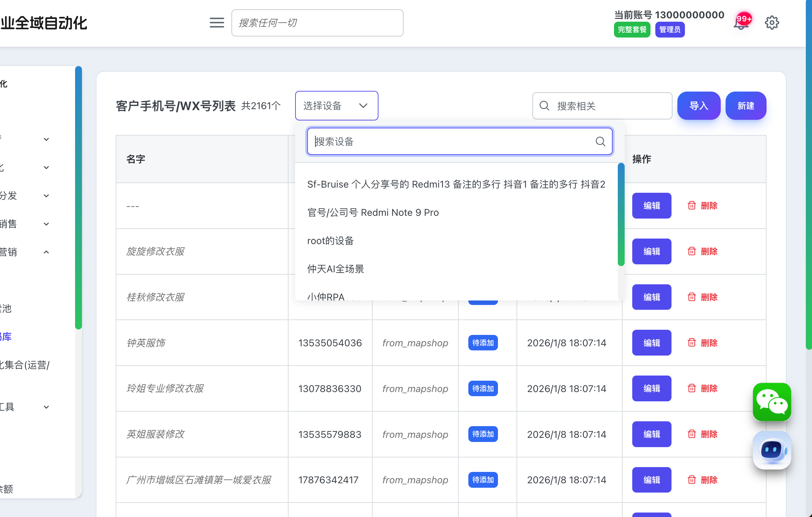Select 官号/公司号 Redmi Note 9 Pro device option
812x517 pixels.
(x=373, y=213)
